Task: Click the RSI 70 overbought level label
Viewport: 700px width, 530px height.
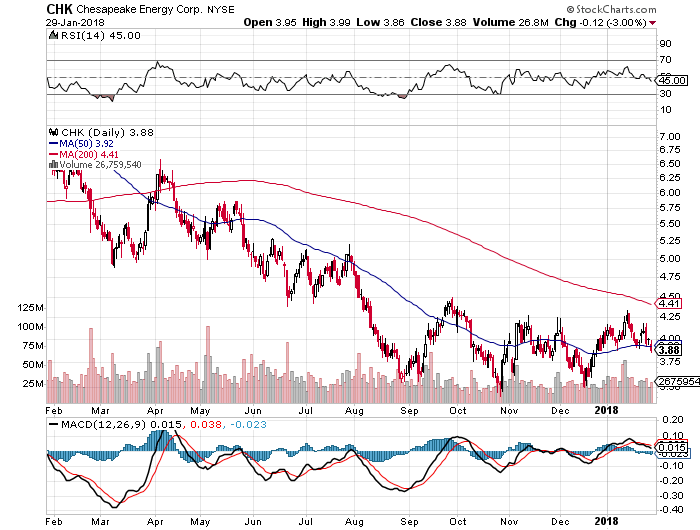Action: (665, 60)
